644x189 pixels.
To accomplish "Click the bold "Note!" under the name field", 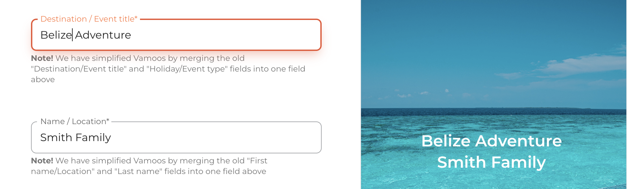I will (x=42, y=161).
